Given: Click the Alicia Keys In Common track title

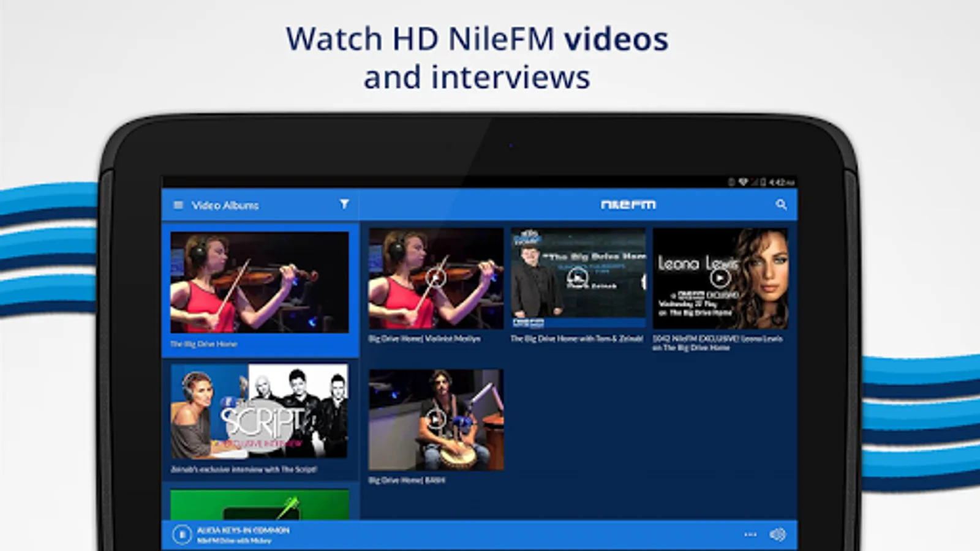Looking at the screenshot, I should tap(243, 530).
